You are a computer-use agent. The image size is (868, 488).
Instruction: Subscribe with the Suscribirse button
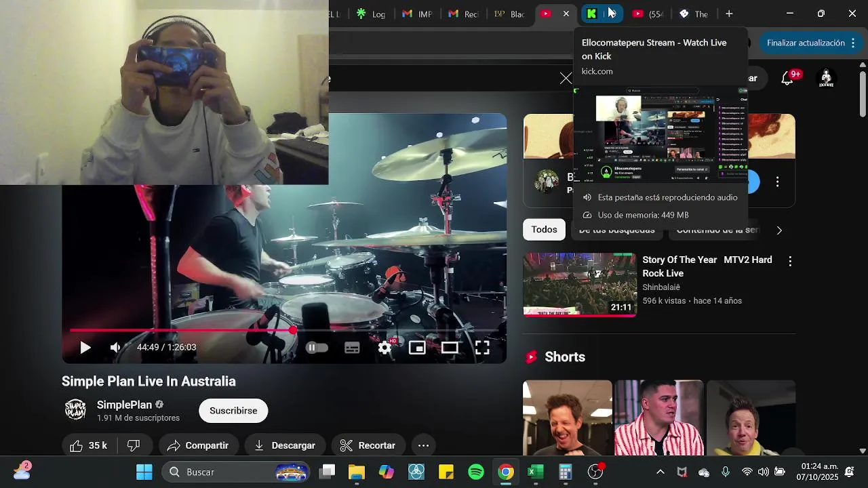(233, 411)
